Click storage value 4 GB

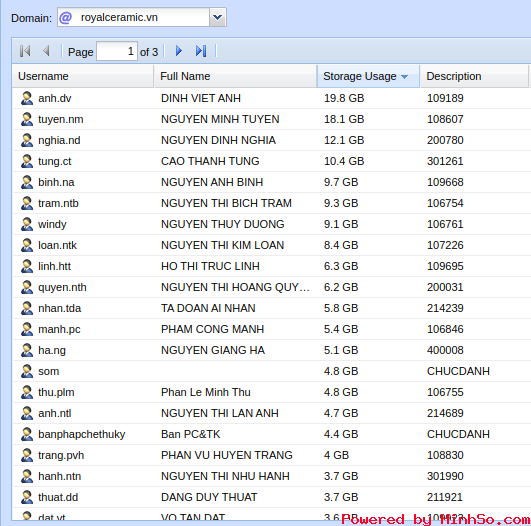336,455
